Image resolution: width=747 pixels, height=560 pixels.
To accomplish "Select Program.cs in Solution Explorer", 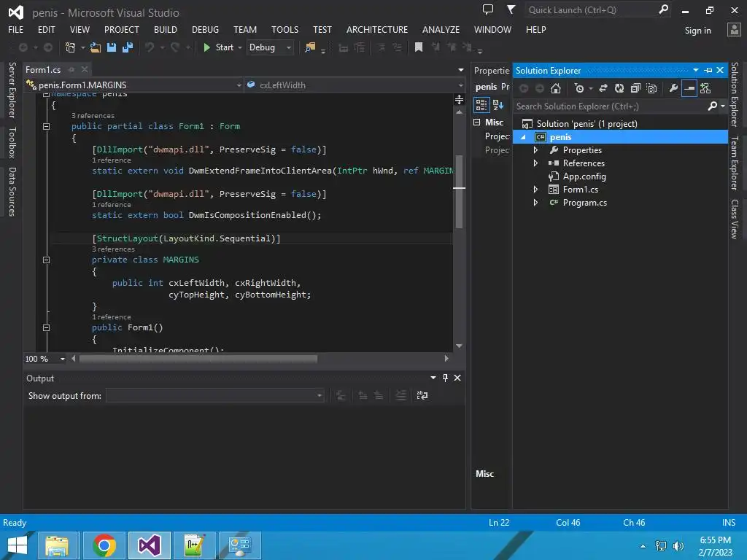I will pyautogui.click(x=584, y=203).
